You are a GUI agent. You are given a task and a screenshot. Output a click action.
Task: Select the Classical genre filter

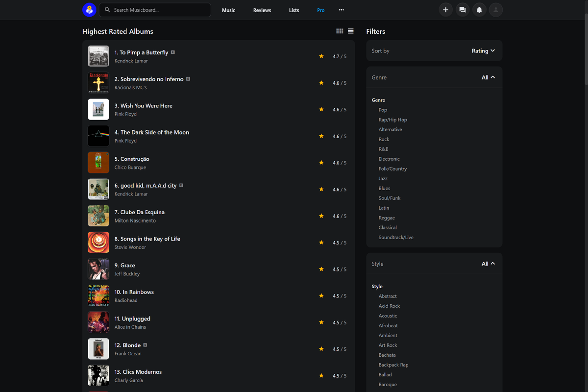(x=388, y=228)
